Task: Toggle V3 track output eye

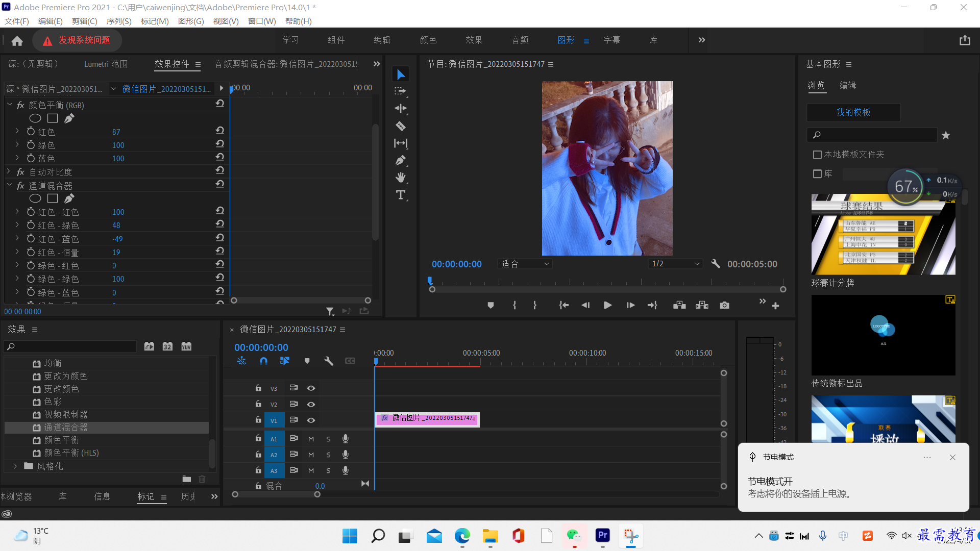Action: [x=311, y=388]
